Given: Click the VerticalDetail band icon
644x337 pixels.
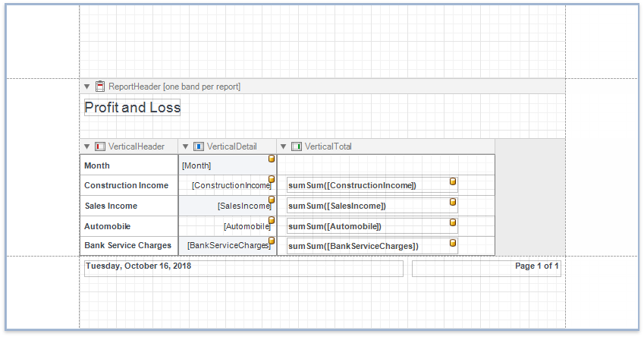Looking at the screenshot, I should 199,146.
